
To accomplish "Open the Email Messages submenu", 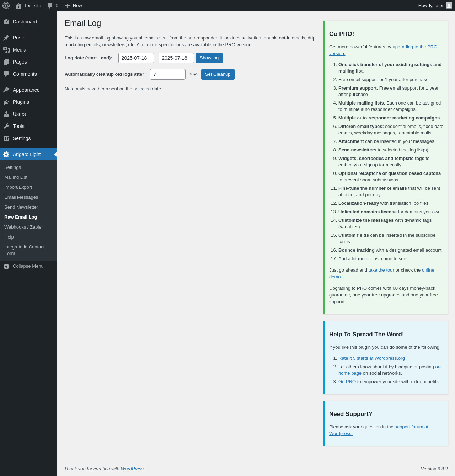I will pyautogui.click(x=21, y=197).
